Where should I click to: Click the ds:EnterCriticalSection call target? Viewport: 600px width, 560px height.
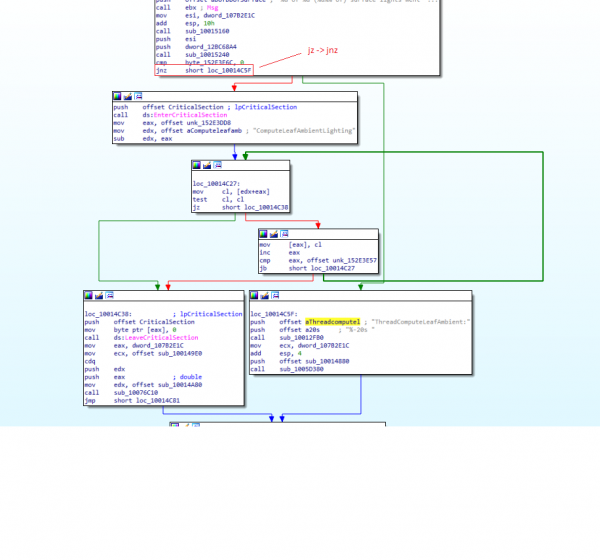click(x=170, y=115)
